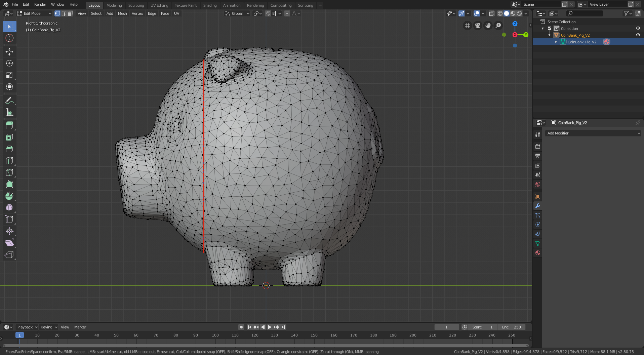Image resolution: width=644 pixels, height=355 pixels.
Task: Click the Cursor tool
Action: [x=9, y=38]
